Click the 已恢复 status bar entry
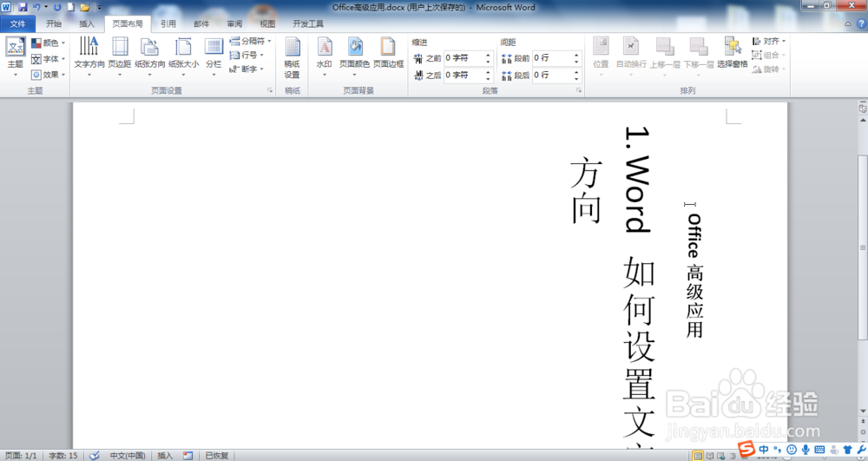 pos(216,456)
